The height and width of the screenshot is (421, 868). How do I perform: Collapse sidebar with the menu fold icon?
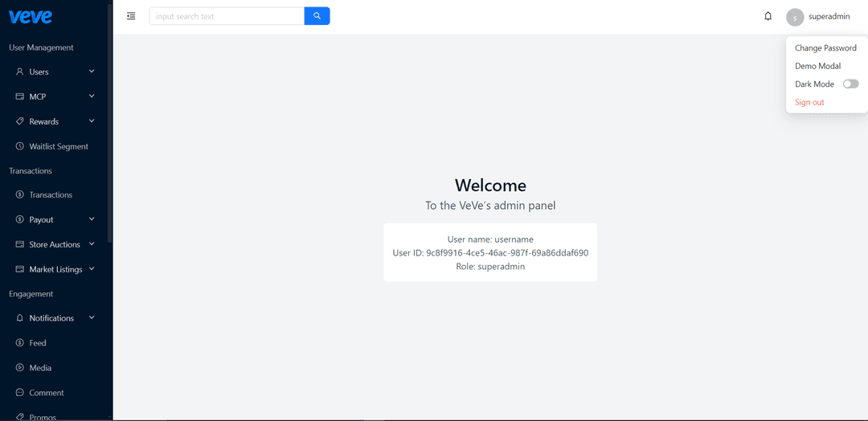(131, 16)
